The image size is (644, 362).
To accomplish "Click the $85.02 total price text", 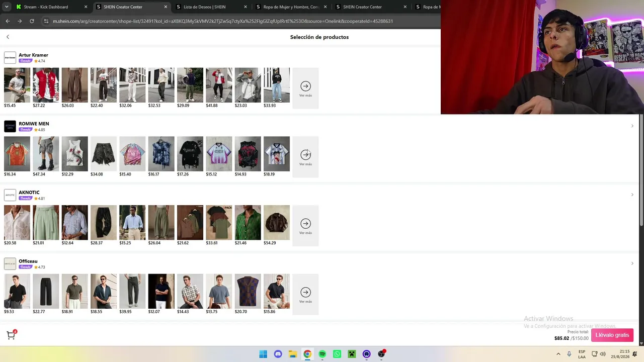I will pyautogui.click(x=561, y=338).
